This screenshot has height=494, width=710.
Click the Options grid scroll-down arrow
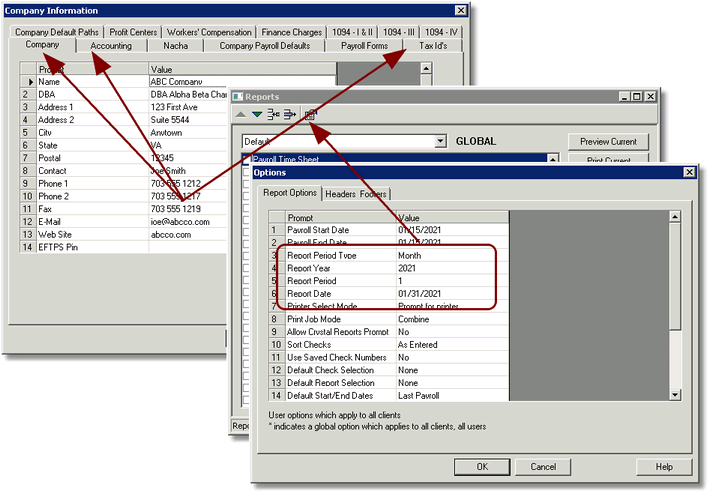(x=675, y=395)
